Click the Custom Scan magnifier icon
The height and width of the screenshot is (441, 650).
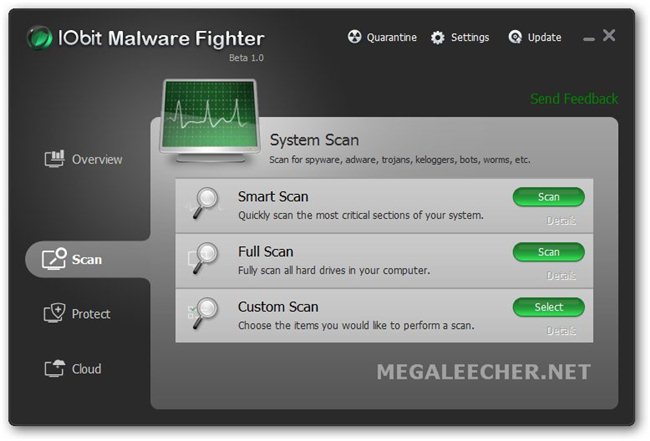click(x=203, y=313)
